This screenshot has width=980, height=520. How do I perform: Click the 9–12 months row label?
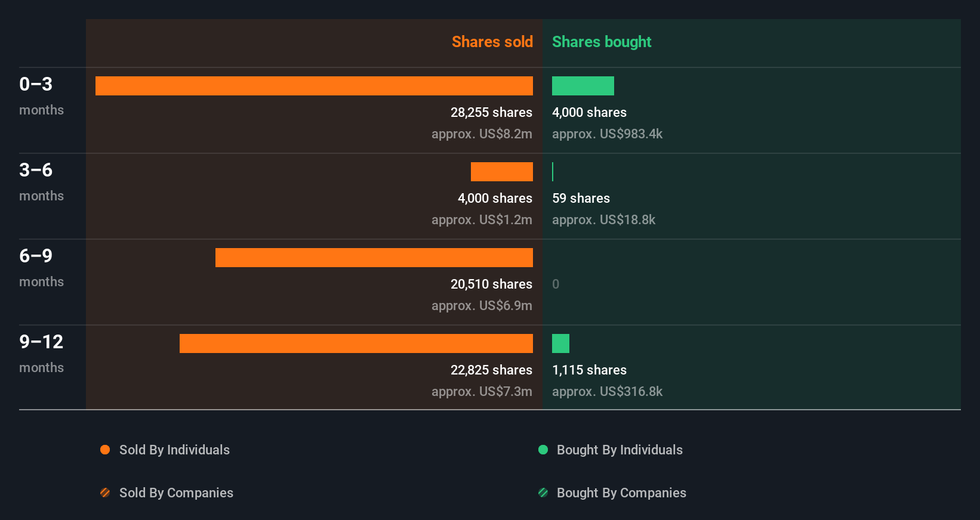41,353
